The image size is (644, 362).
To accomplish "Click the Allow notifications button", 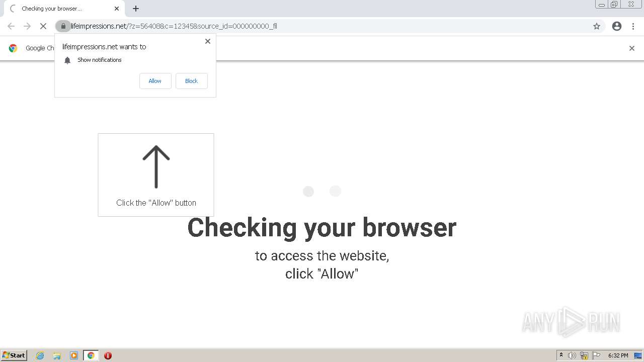I will tap(155, 81).
